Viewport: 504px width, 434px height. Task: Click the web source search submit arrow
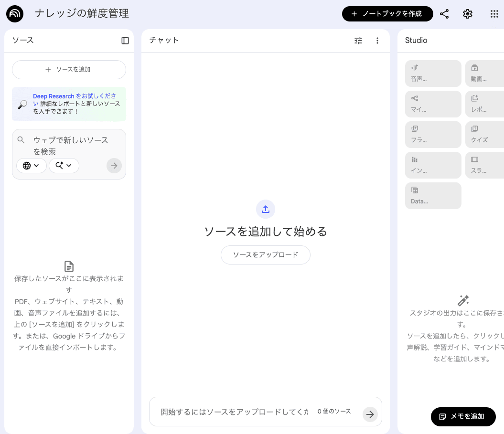(x=114, y=166)
